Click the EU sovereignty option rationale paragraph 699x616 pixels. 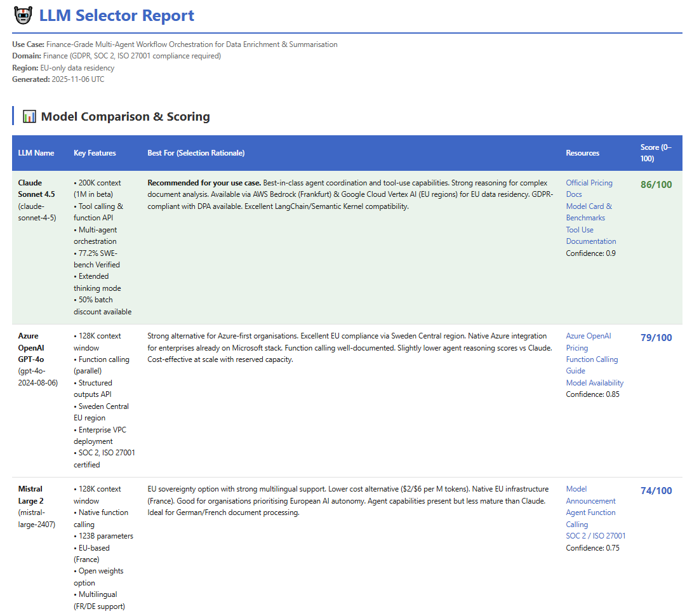coord(348,500)
